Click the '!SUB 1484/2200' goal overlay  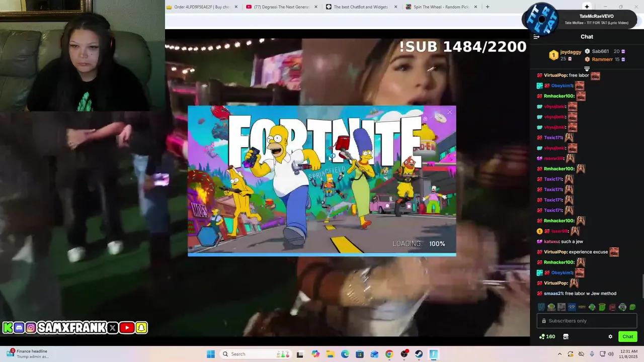point(462,47)
